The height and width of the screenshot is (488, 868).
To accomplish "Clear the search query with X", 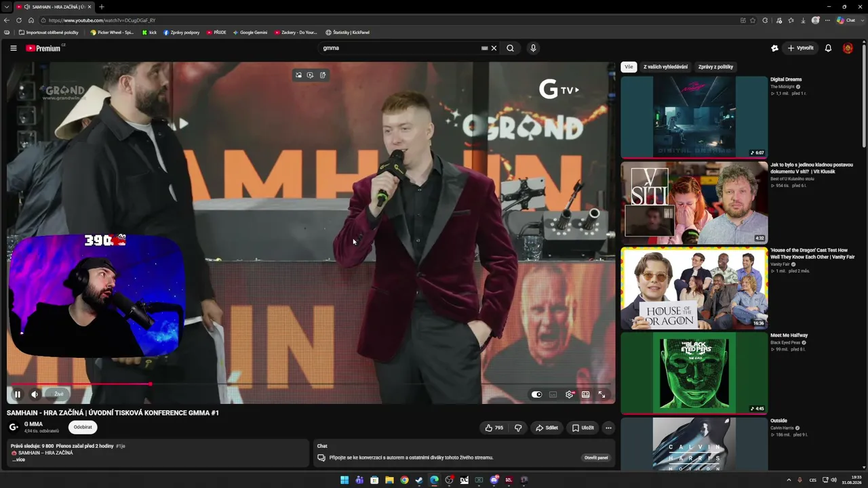I will coord(494,48).
